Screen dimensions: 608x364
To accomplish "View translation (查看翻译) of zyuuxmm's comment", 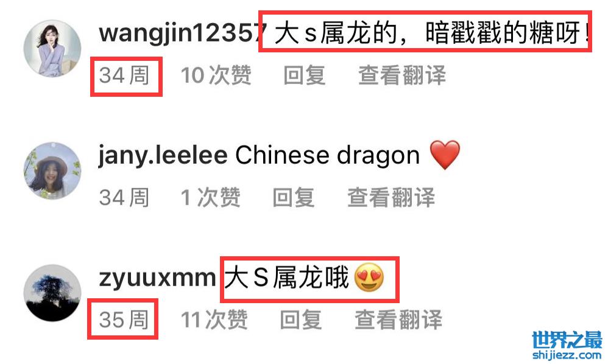I will tap(398, 320).
